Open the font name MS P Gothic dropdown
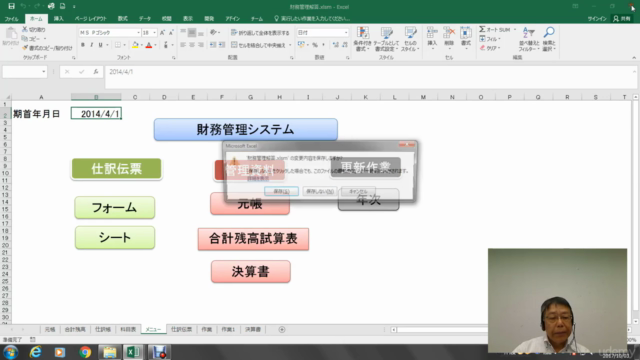 pos(138,33)
